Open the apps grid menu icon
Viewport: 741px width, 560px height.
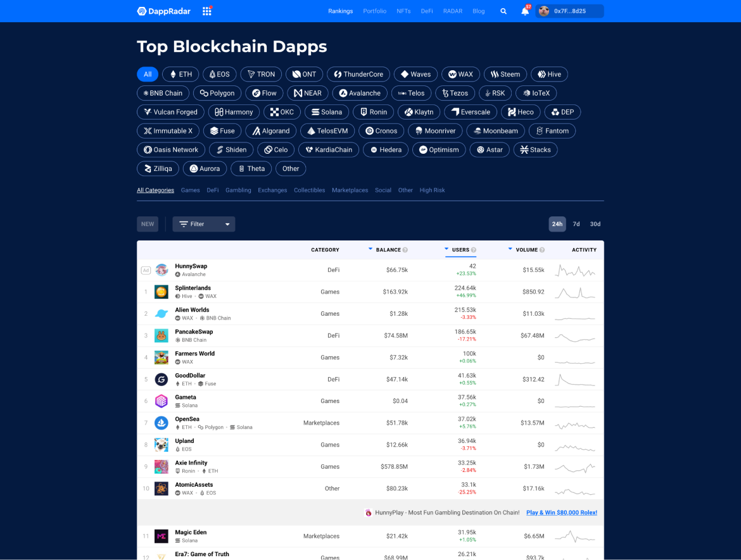tap(207, 11)
